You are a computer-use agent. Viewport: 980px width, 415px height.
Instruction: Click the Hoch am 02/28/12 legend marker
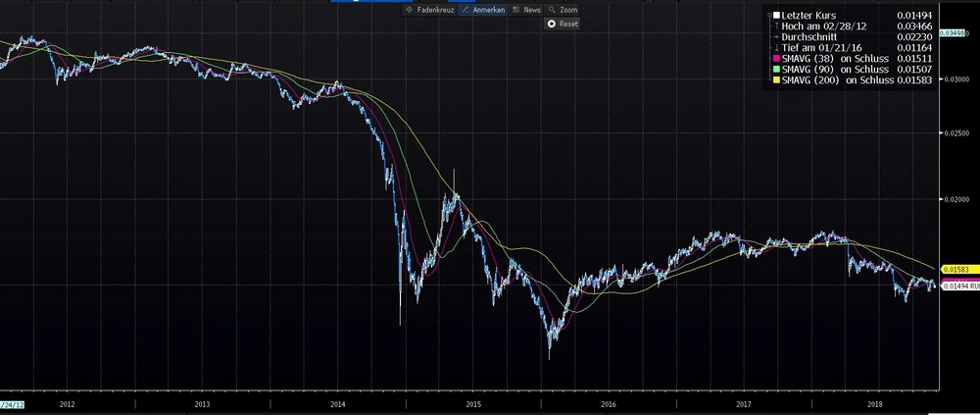[774, 26]
